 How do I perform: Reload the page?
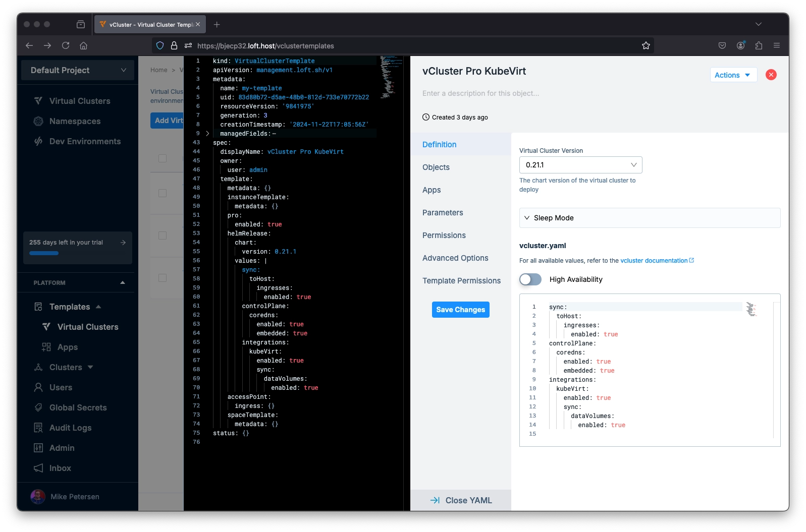point(66,45)
